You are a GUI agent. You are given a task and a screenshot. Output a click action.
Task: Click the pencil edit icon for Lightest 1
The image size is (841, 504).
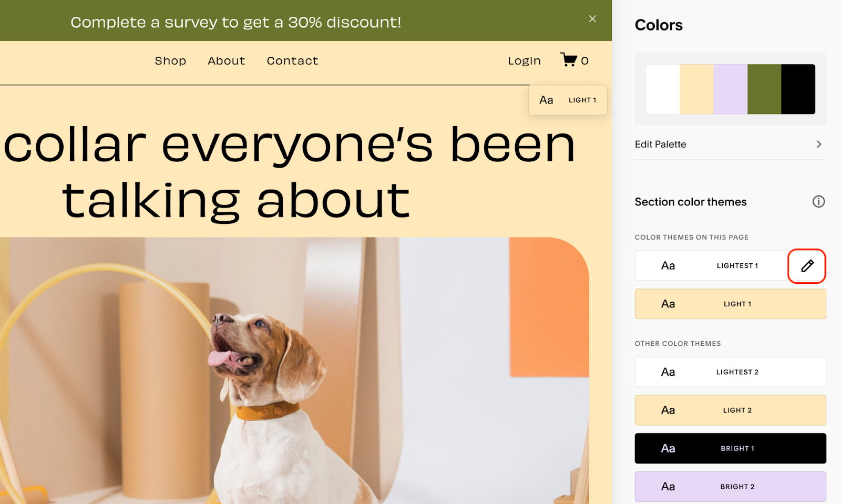point(807,266)
